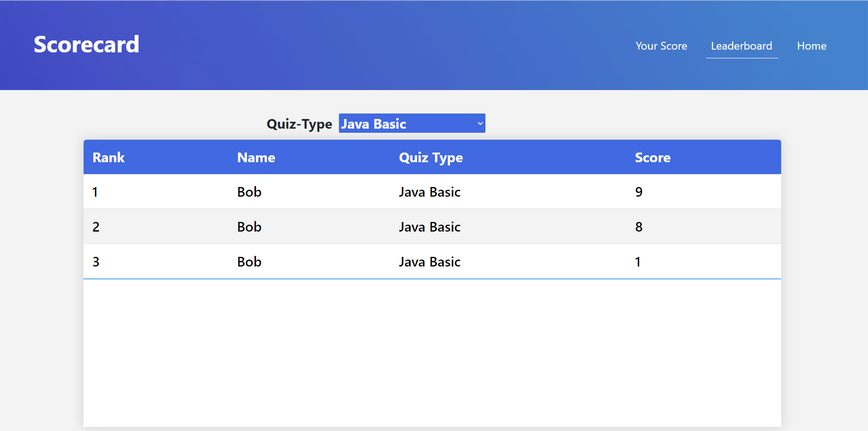The image size is (868, 431).
Task: Expand the quiz type selection list
Action: click(412, 123)
